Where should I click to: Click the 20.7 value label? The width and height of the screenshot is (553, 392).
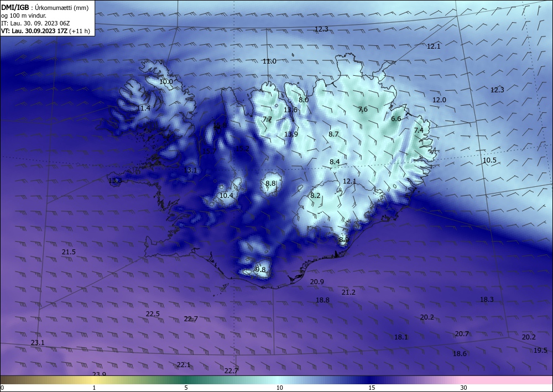point(462,334)
